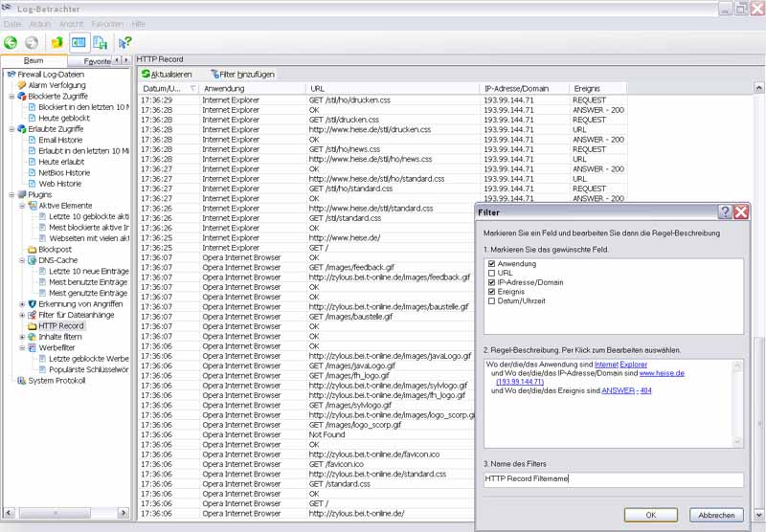Collapse the Blockierte Zugriffe tree node

click(11, 96)
